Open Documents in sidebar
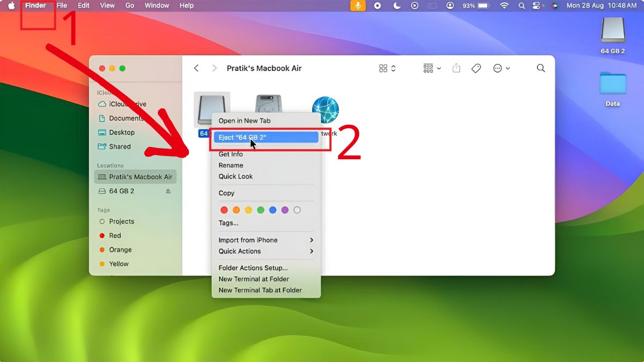Image resolution: width=644 pixels, height=362 pixels. [122, 118]
